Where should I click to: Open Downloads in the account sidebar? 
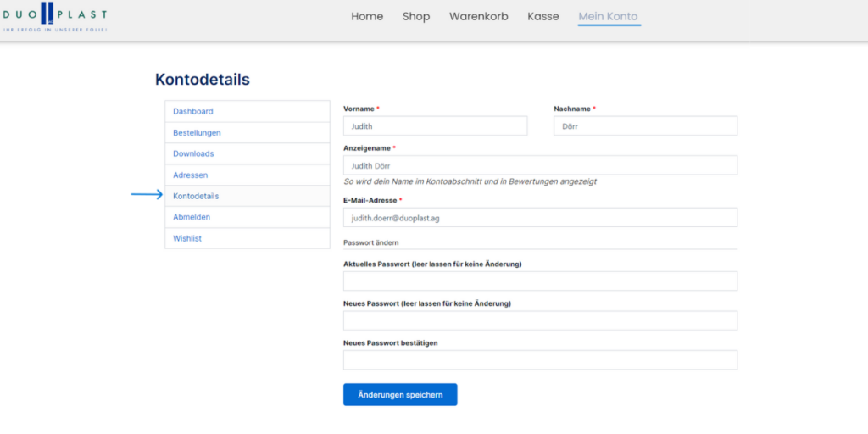pyautogui.click(x=248, y=154)
